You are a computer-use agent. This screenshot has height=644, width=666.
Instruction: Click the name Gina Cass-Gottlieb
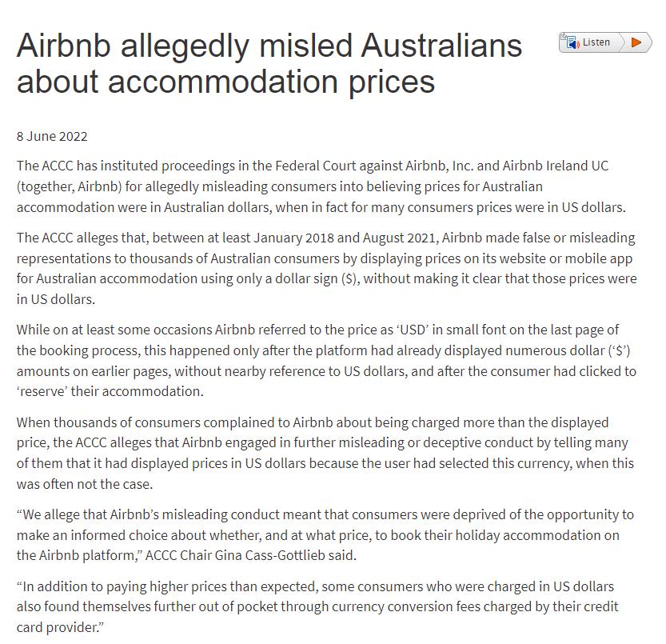click(x=270, y=555)
